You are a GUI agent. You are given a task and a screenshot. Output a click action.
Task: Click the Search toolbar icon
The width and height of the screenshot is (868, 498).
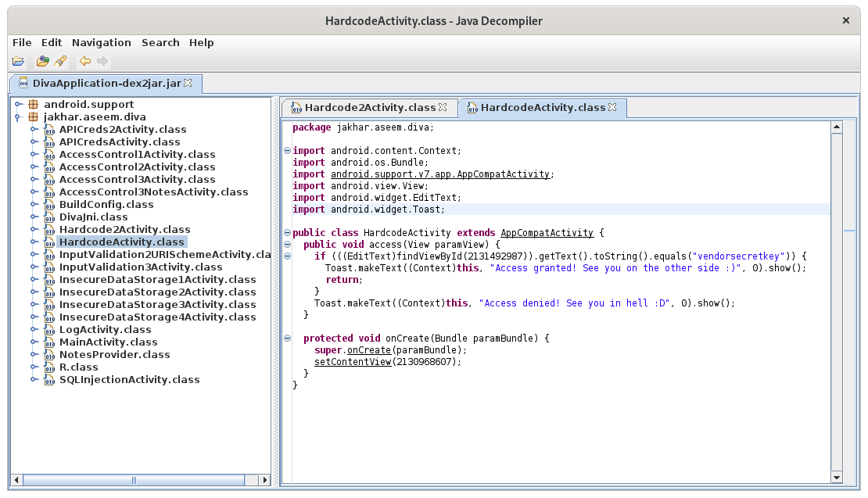tap(60, 61)
